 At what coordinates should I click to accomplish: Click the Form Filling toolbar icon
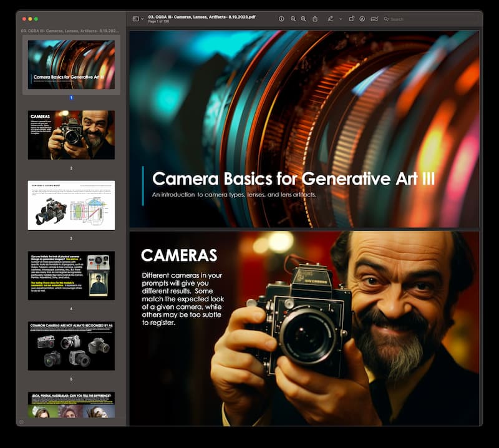374,19
